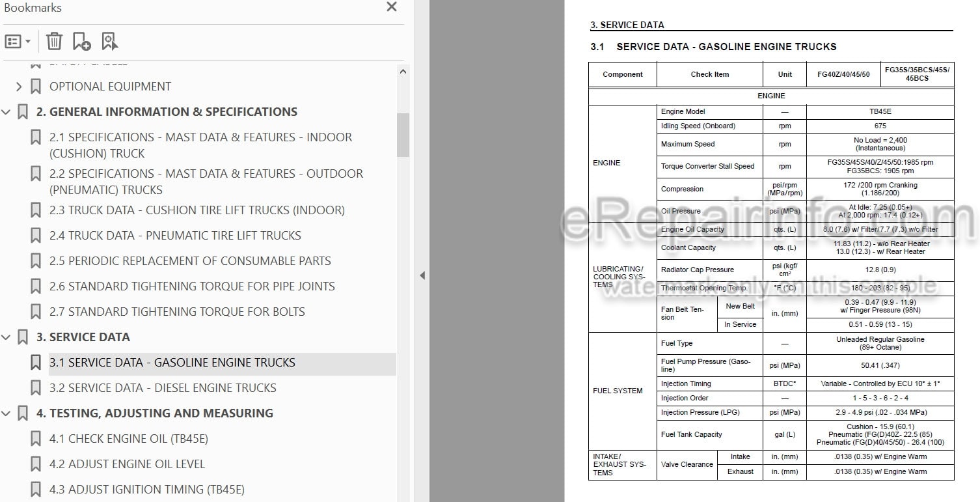Screen dimensions: 980x502
Task: Jump to 3.2 SERVICE DATA - DIESEL ENGINE TRUCKS
Action: click(x=163, y=388)
